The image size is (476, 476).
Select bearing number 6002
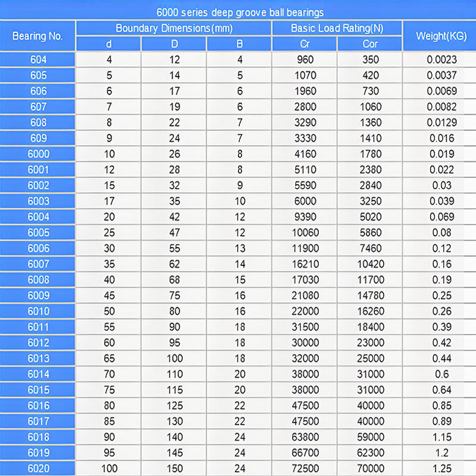38,186
